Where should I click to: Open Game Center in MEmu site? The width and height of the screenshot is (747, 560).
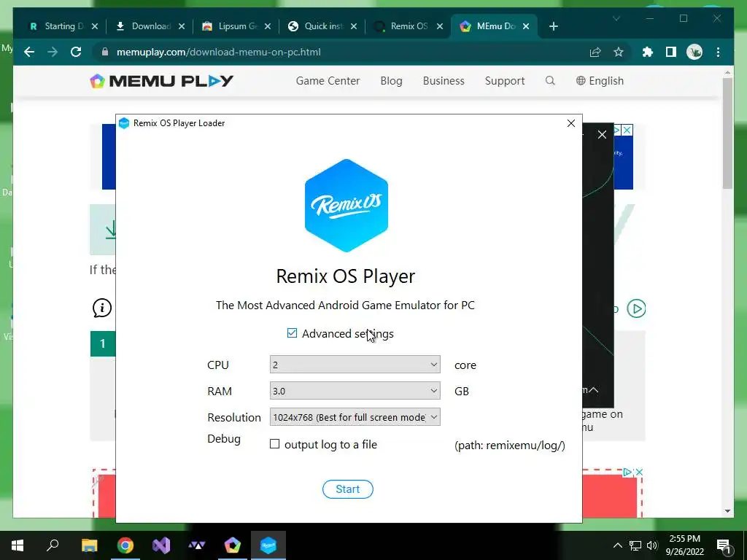click(328, 81)
